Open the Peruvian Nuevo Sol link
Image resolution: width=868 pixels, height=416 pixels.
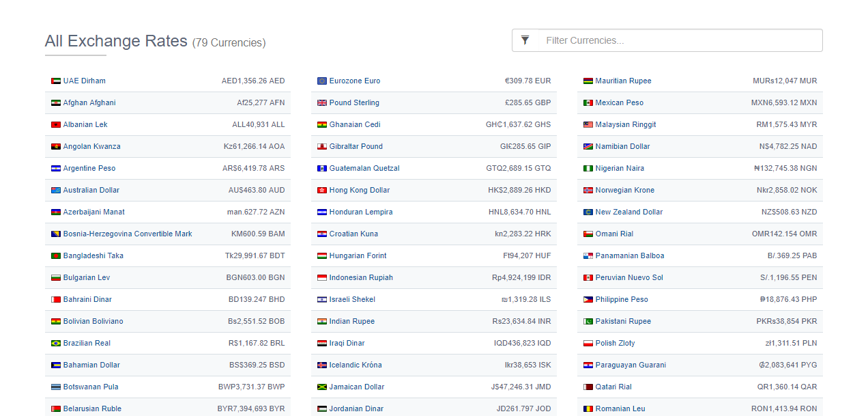tap(629, 277)
